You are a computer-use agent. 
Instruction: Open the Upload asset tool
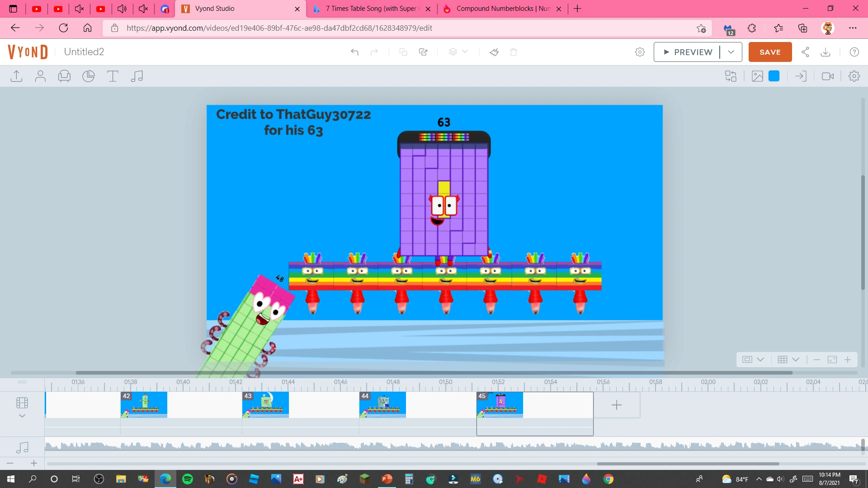[x=16, y=76]
